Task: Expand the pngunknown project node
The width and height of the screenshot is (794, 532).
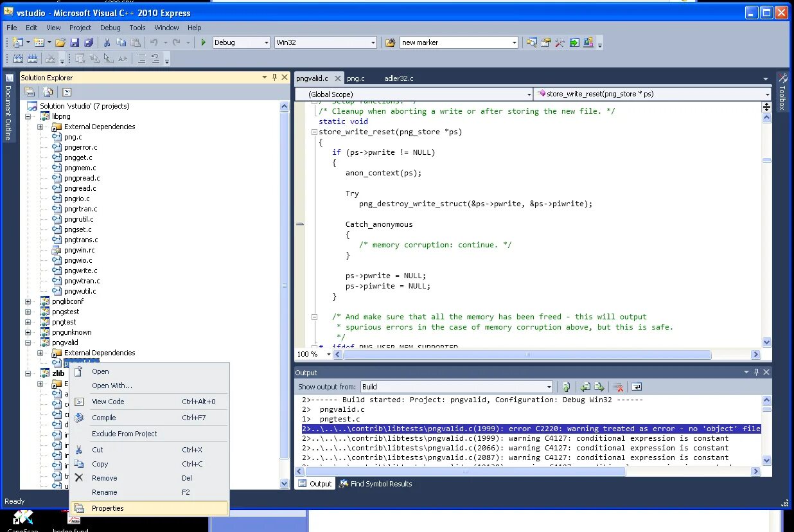Action: 28,332
